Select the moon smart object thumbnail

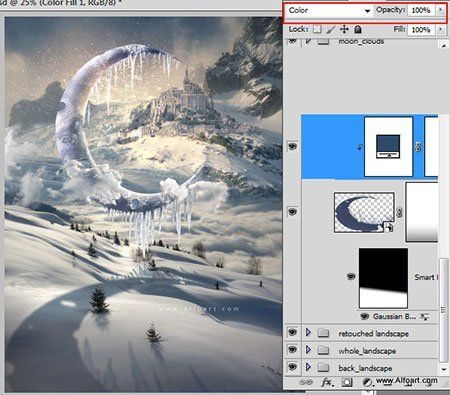coord(364,212)
